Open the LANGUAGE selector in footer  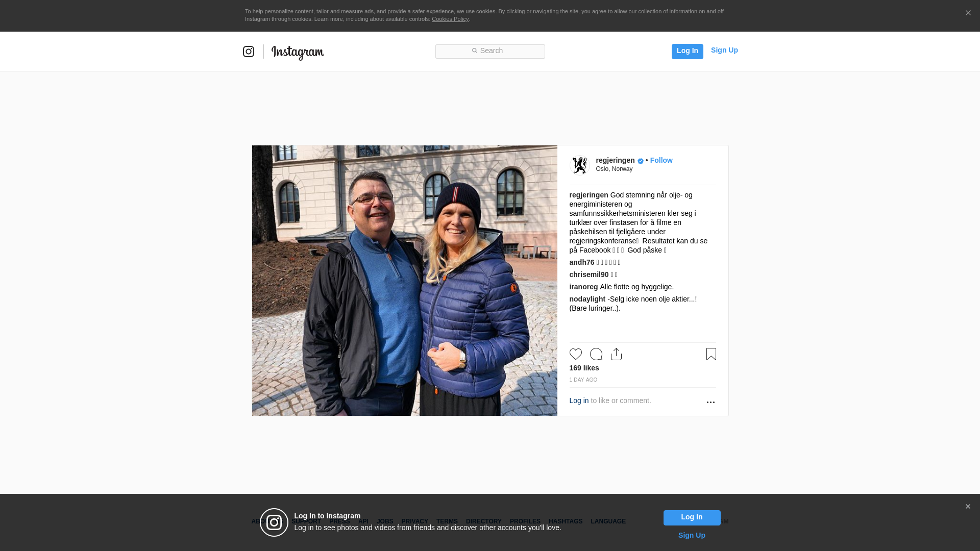click(x=608, y=521)
